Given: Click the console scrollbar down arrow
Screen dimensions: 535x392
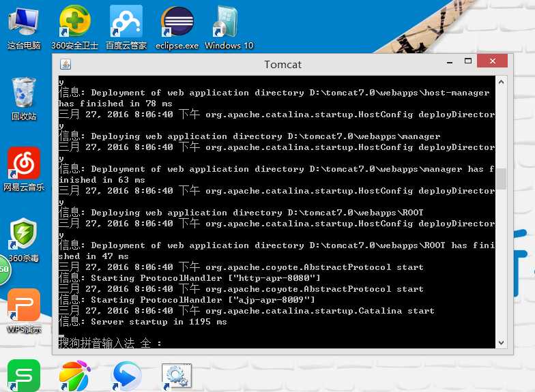Looking at the screenshot, I should click(x=501, y=342).
